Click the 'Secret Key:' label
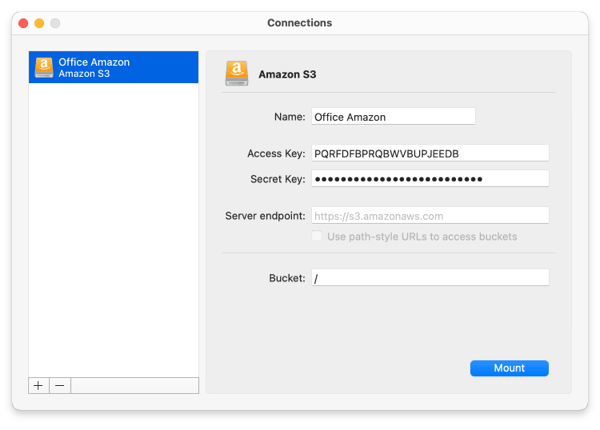This screenshot has width=600, height=430. tap(278, 179)
